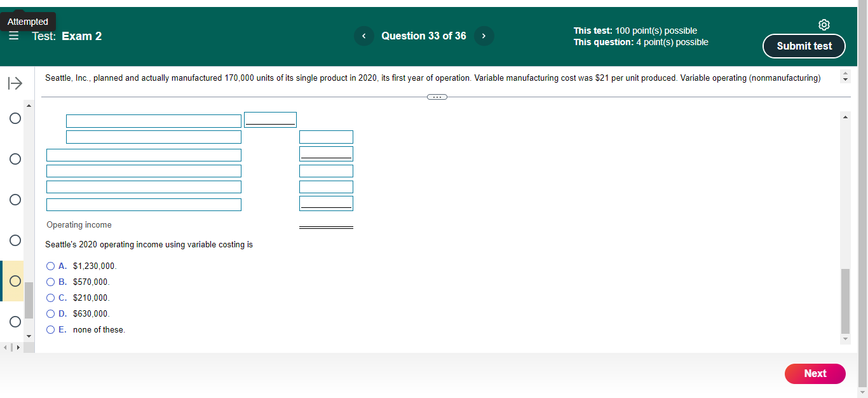Click the up stepper beside the question text
This screenshot has width=868, height=398.
coord(845,72)
